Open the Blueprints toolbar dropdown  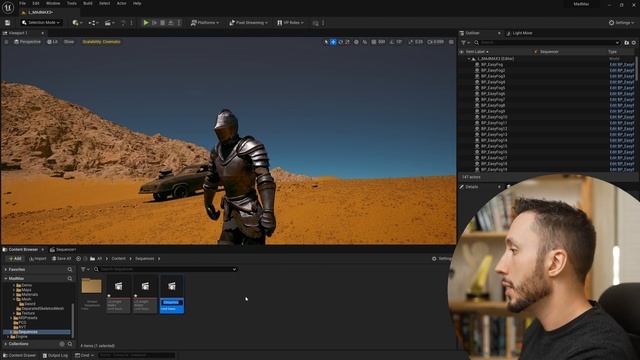click(x=93, y=23)
